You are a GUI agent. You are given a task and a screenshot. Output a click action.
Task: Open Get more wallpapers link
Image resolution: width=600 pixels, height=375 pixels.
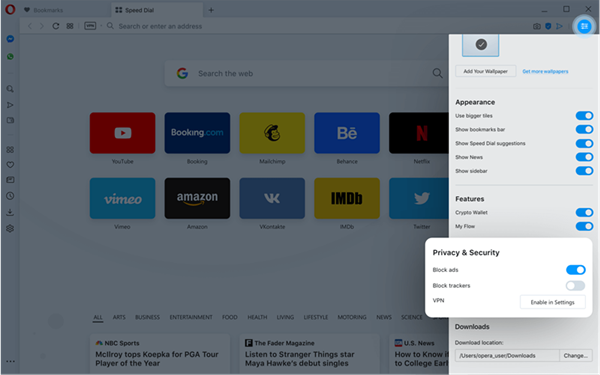point(545,72)
